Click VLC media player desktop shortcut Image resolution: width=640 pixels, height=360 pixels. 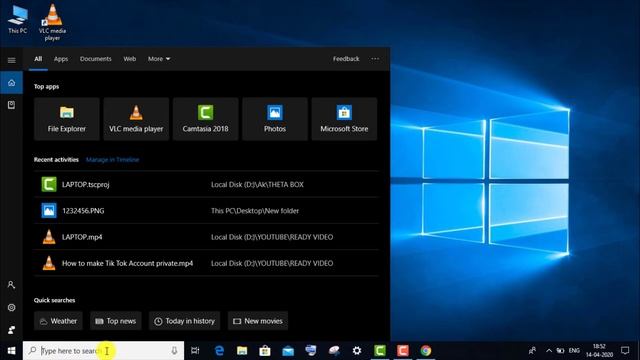click(52, 22)
